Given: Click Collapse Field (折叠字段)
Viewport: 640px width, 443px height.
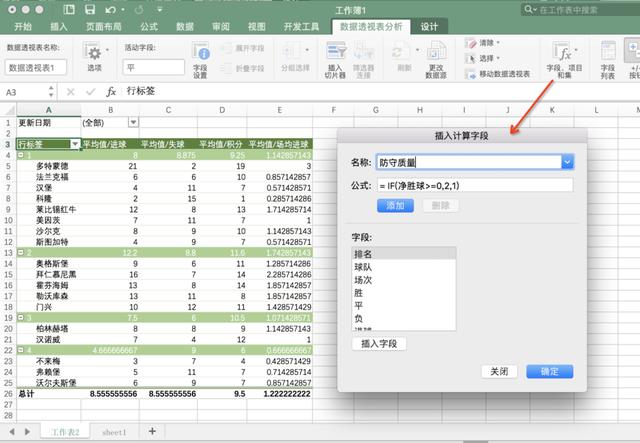Looking at the screenshot, I should pos(244,68).
